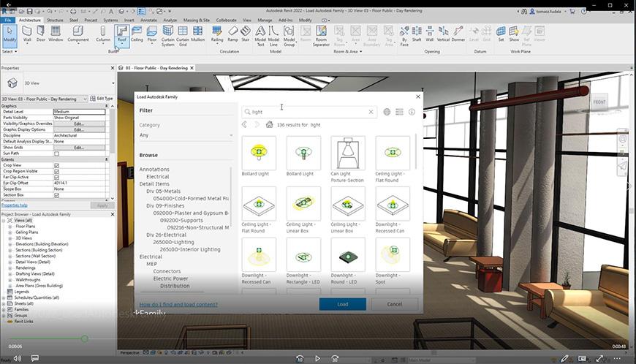Click Cancel in Load Autodesk Family dialog
This screenshot has height=364, width=636.
[x=394, y=304]
